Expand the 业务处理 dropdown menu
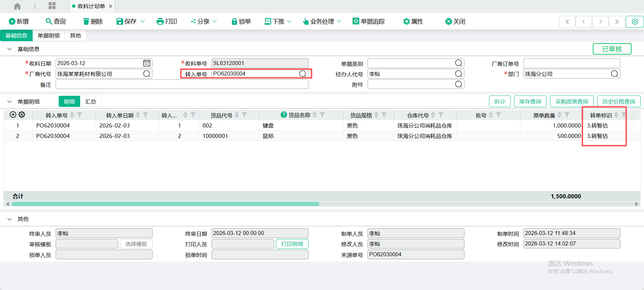 pos(339,21)
